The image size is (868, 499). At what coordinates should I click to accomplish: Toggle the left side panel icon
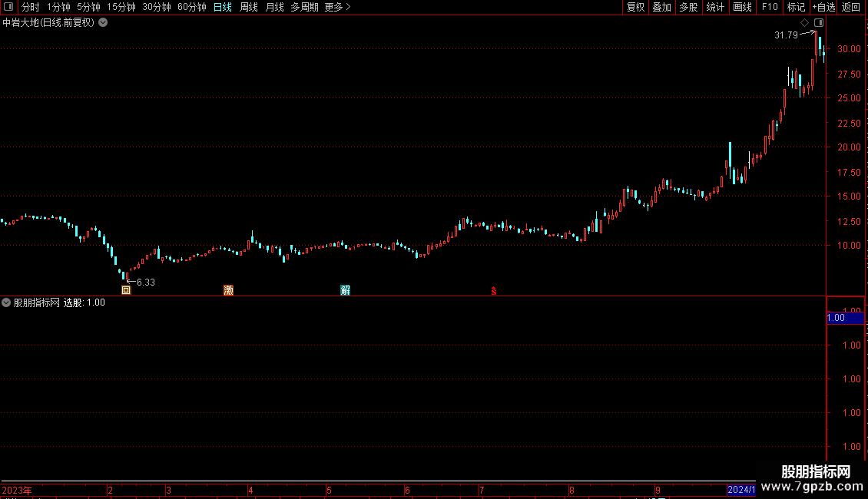pyautogui.click(x=8, y=7)
